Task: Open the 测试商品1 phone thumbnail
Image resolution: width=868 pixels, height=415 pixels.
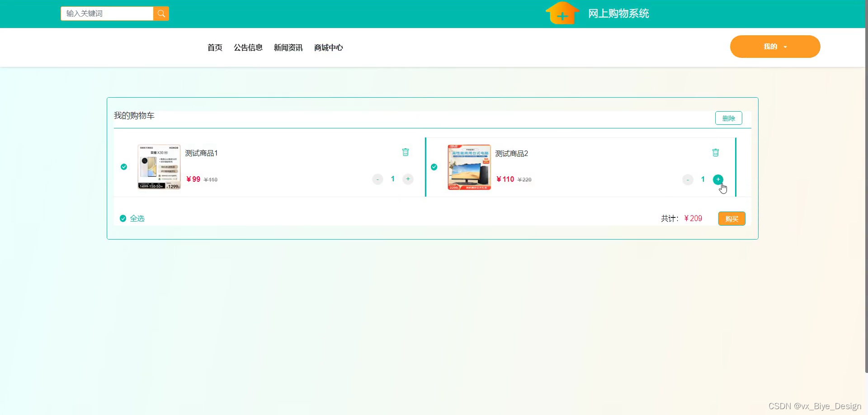Action: click(x=159, y=167)
